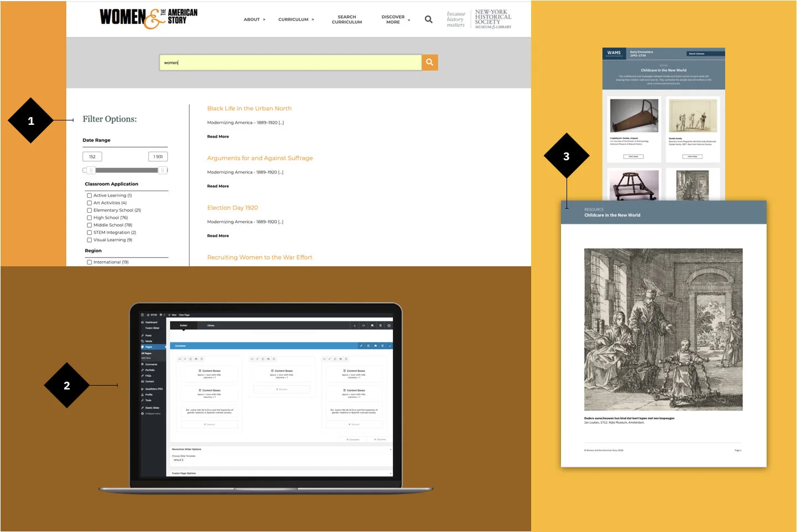Open Portfolio in WordPress sidebar
The image size is (797, 532).
150,370
